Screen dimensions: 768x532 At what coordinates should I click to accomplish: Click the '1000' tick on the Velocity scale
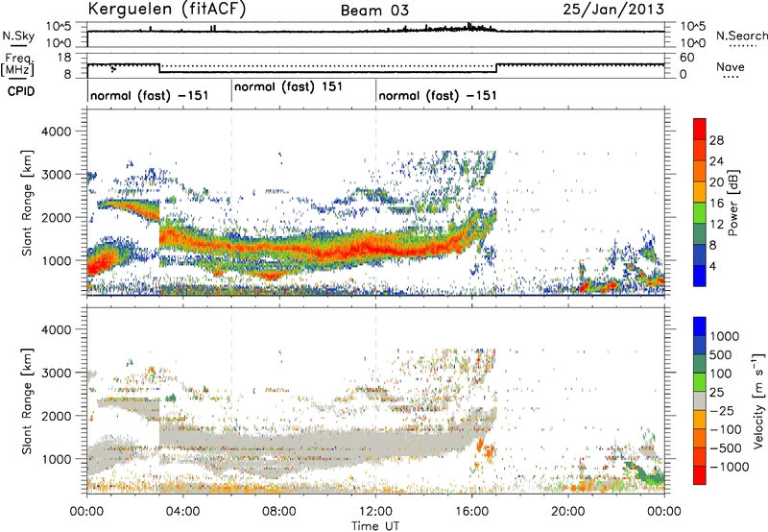coord(725,336)
